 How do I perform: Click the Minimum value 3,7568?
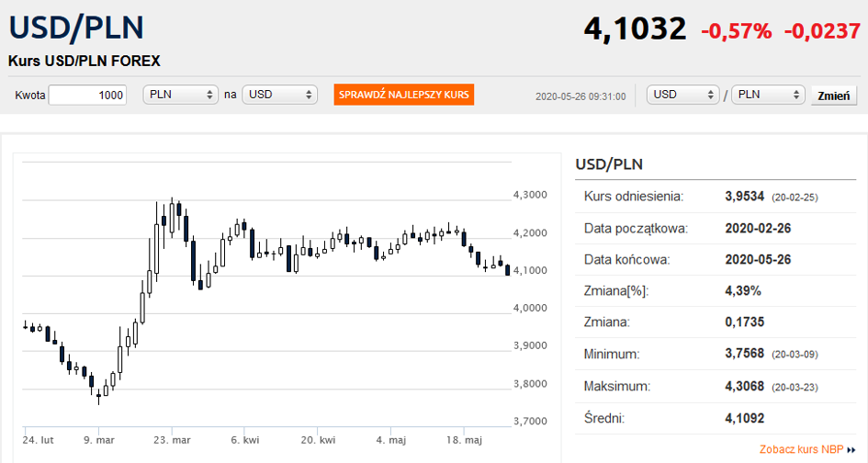745,354
